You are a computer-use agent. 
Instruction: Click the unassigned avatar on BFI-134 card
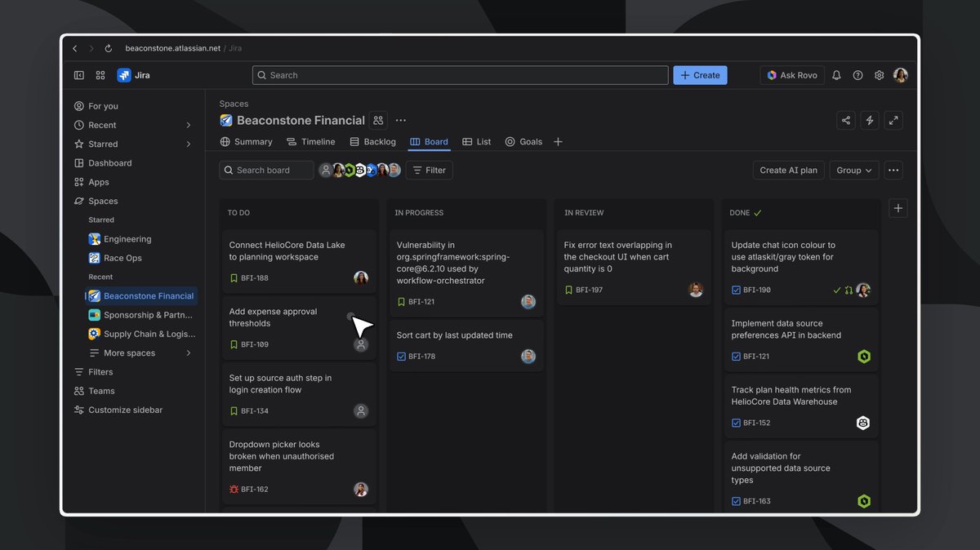click(361, 411)
